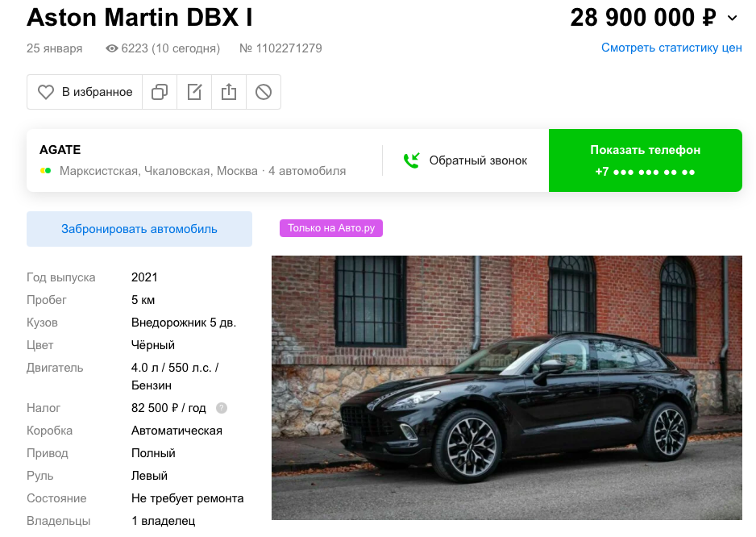The width and height of the screenshot is (756, 537).
Task: Click the 4 автомобиля dealer link
Action: [x=307, y=171]
